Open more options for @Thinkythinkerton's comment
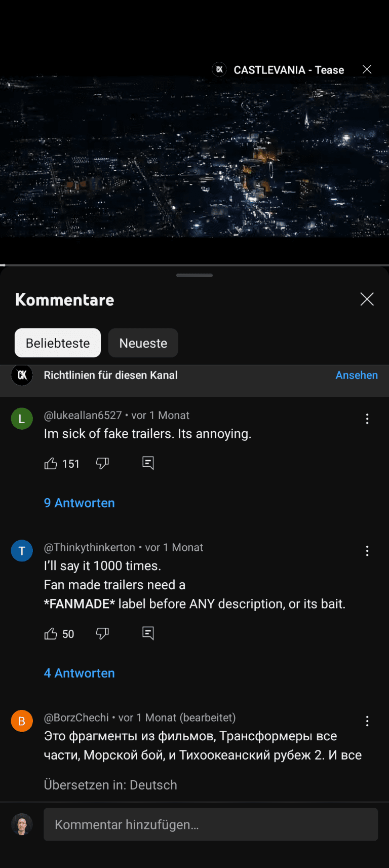The image size is (389, 868). pos(367,551)
